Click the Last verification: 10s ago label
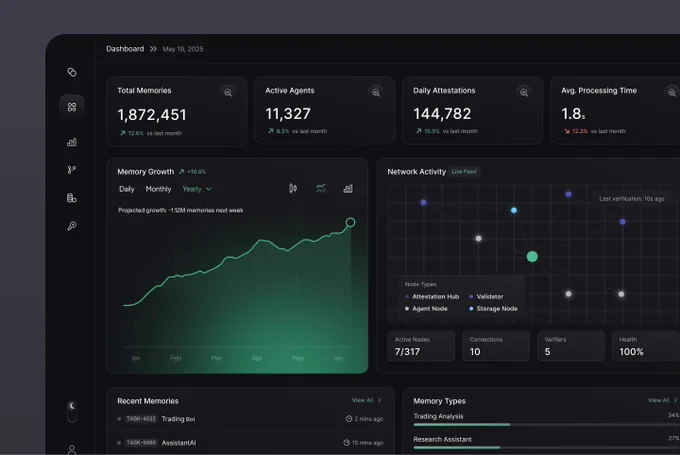This screenshot has height=455, width=680. pyautogui.click(x=631, y=199)
